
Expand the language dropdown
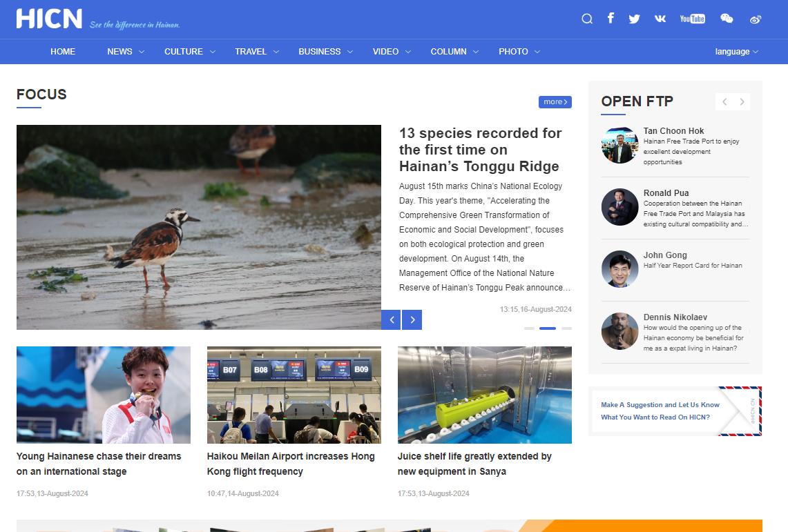[x=736, y=52]
